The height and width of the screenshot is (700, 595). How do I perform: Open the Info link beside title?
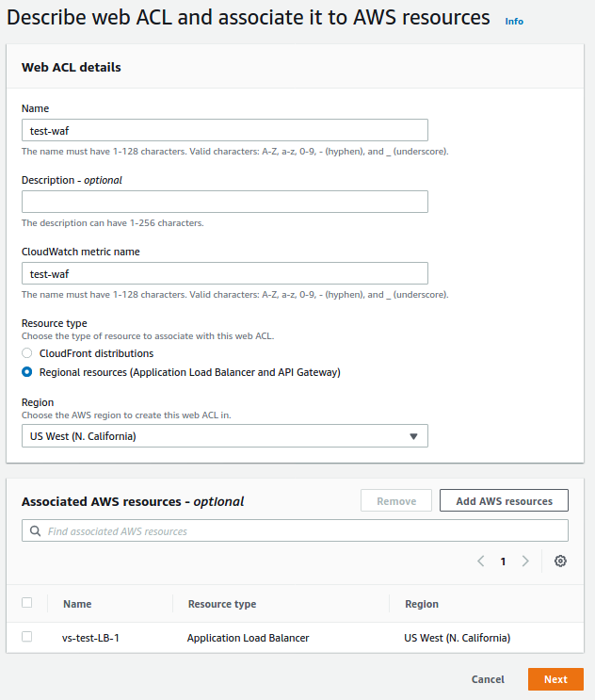514,21
